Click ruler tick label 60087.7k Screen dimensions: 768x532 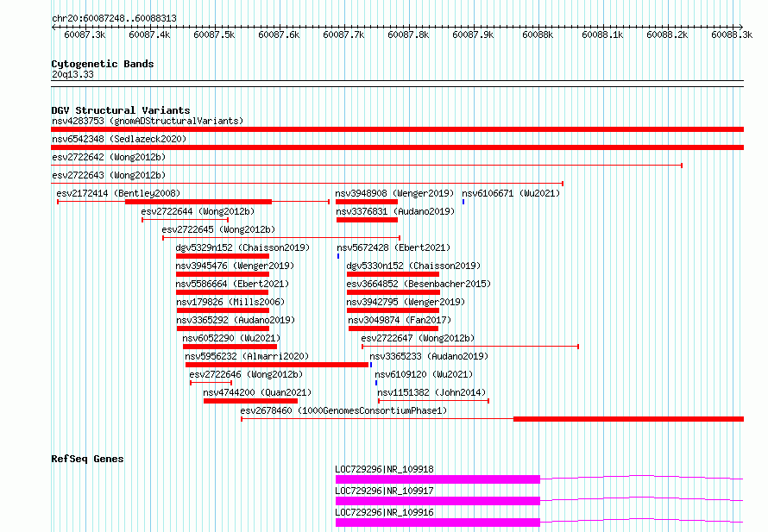coord(343,34)
